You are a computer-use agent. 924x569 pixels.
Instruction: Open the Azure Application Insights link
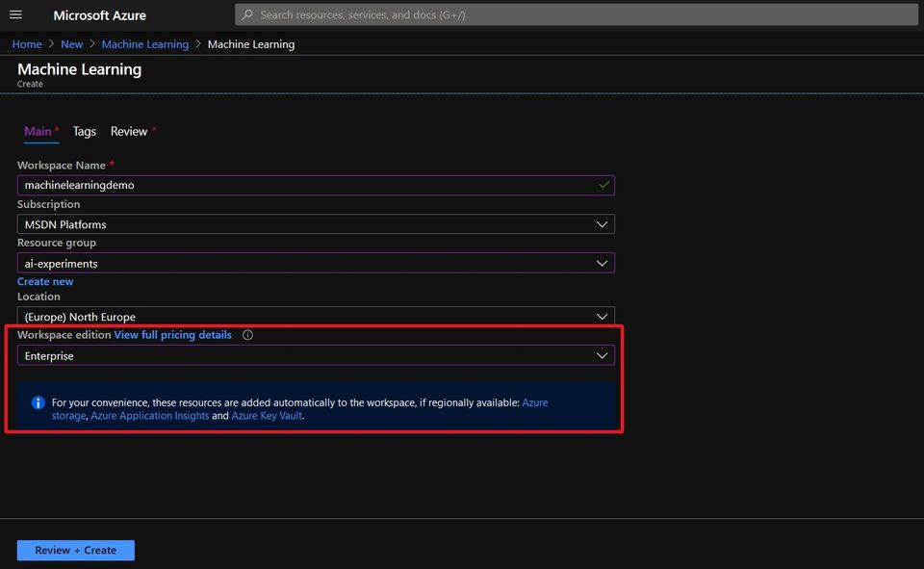(x=150, y=416)
